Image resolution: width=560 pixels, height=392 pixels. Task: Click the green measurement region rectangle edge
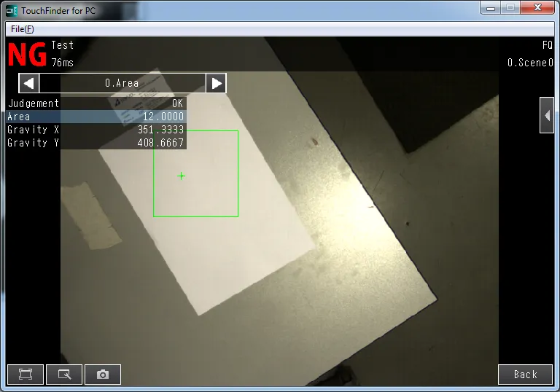238,175
